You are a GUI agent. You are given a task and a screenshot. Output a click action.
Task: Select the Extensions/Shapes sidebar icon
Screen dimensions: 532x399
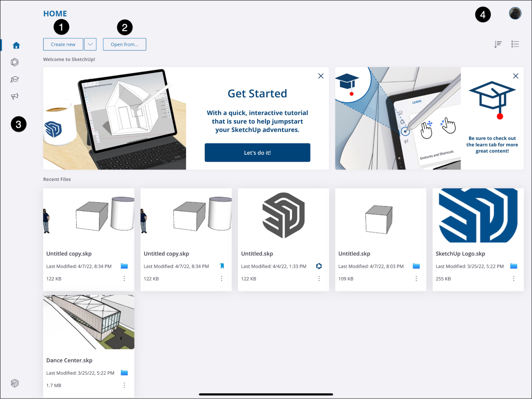[x=15, y=63]
